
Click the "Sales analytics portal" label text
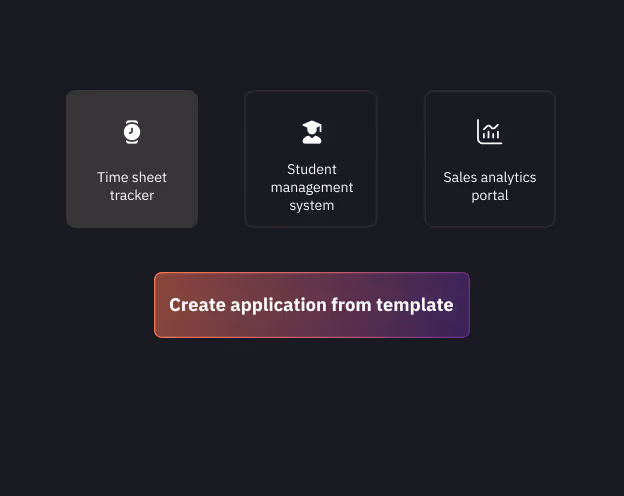click(x=490, y=186)
